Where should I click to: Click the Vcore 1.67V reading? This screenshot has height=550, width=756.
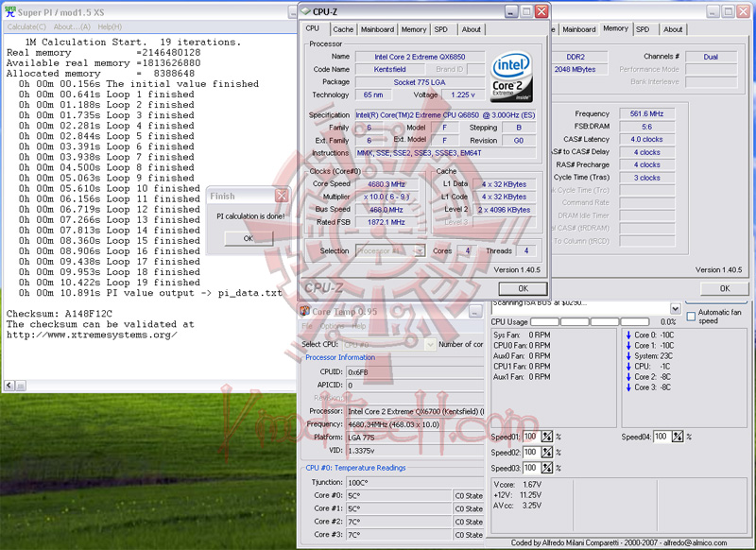(517, 485)
